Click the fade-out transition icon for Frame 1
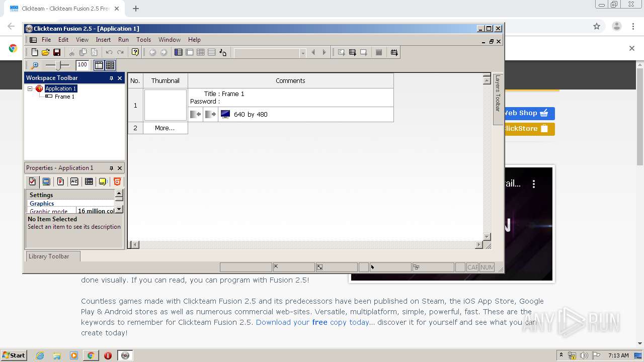This screenshot has width=644, height=362. (210, 114)
